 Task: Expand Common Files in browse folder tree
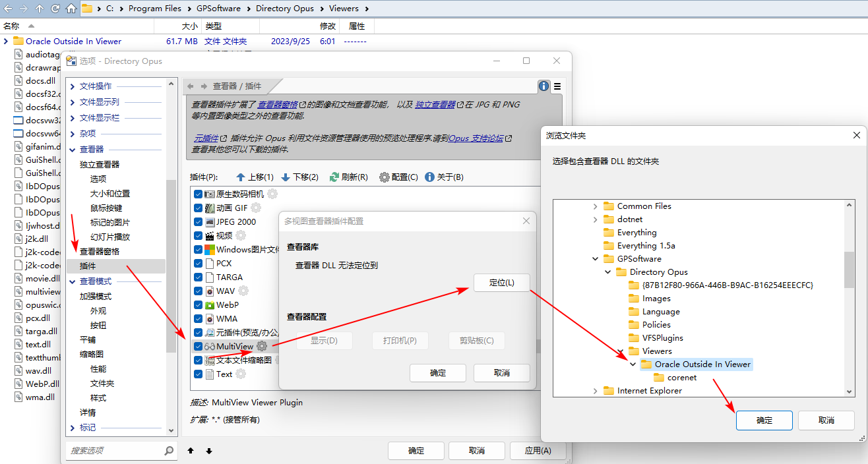(x=595, y=206)
